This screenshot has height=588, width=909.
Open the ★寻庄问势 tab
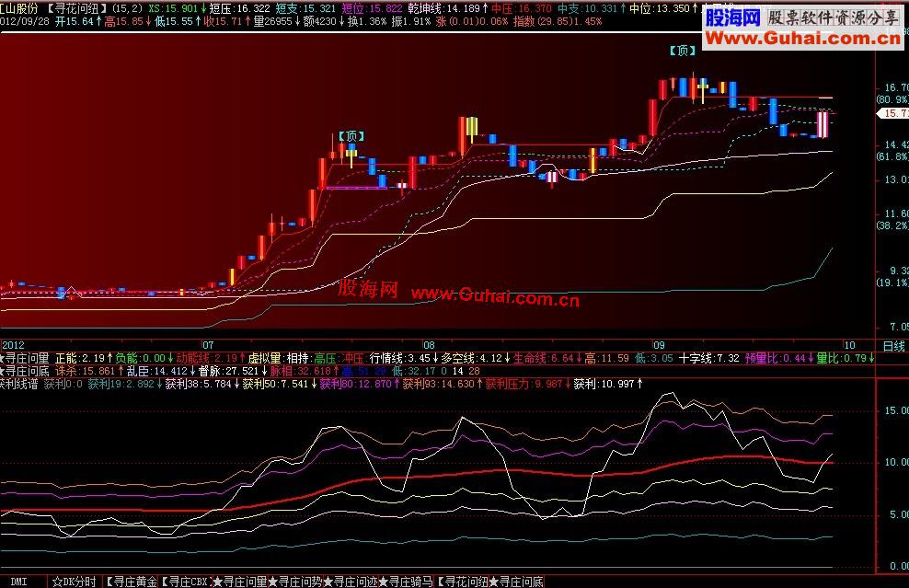(294, 582)
